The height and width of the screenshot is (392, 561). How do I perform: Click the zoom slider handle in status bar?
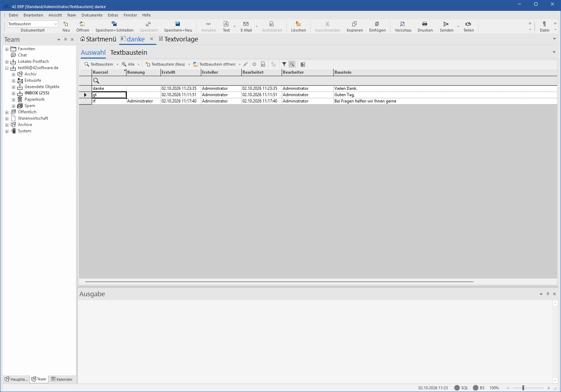click(523, 388)
